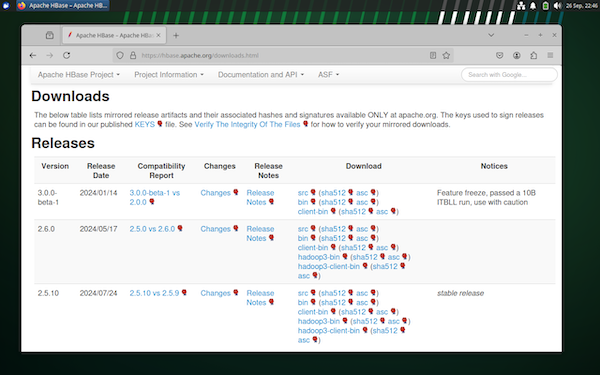Screen dimensions: 600x375
Task: Open the 2.5.10 vs 2.5.9 compatibility report
Action: [154, 293]
